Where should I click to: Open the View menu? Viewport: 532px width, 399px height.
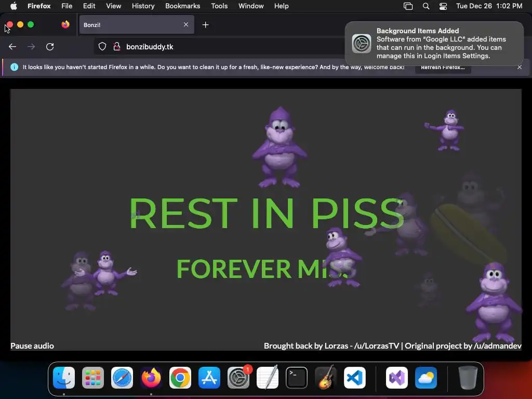[113, 6]
